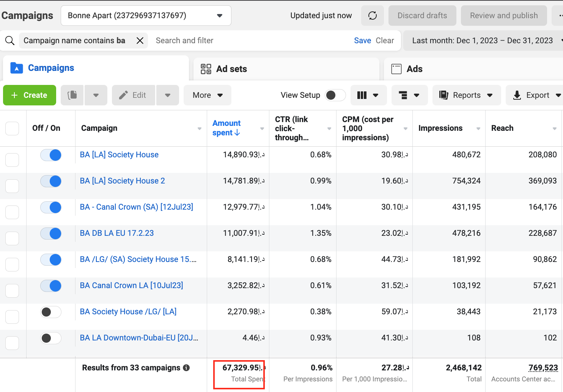
Task: Open the Bonne Apart account dropdown
Action: tap(146, 16)
